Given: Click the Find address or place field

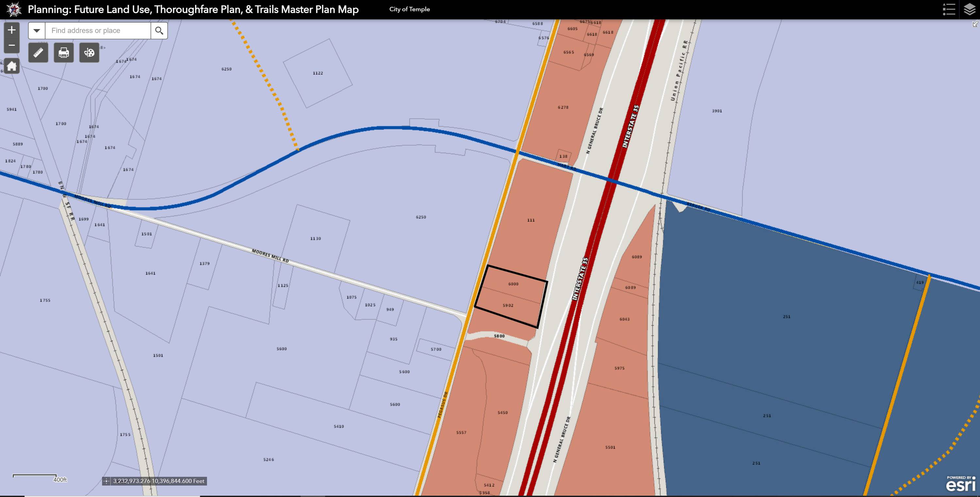Looking at the screenshot, I should [98, 30].
